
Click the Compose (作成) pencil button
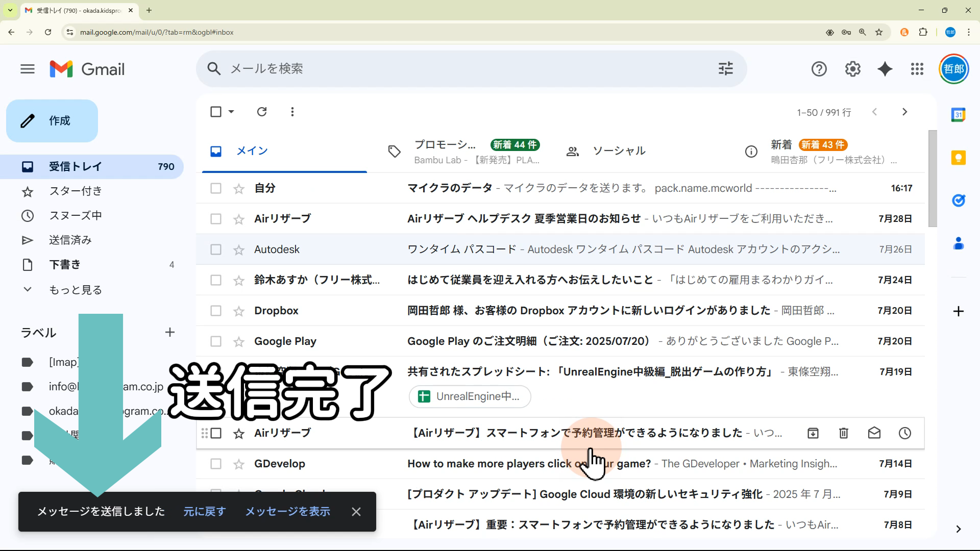tap(52, 121)
